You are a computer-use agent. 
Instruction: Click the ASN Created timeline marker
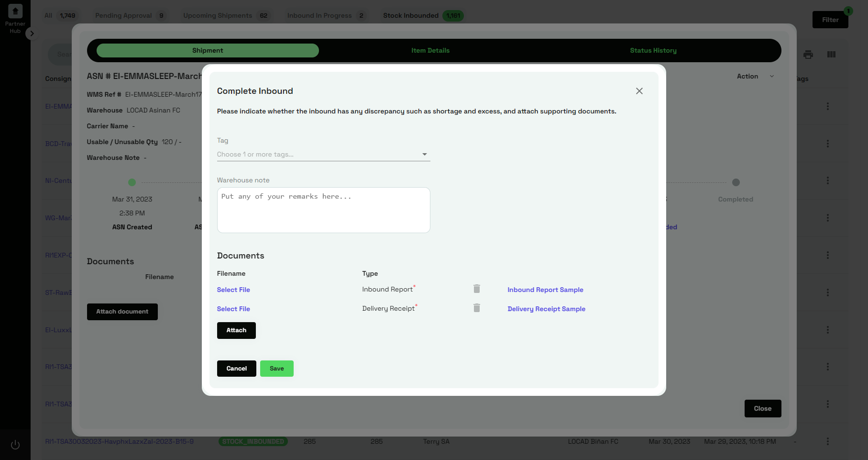(x=132, y=182)
